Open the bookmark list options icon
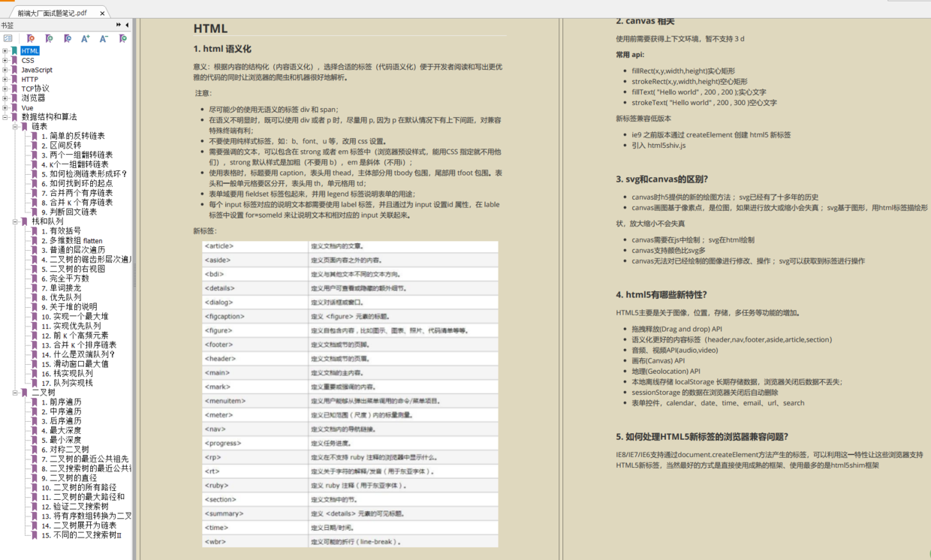Viewport: 931px width, 560px height. pyautogui.click(x=8, y=38)
